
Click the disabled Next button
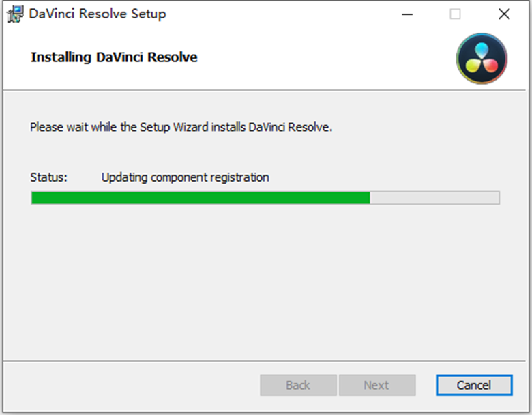point(377,385)
